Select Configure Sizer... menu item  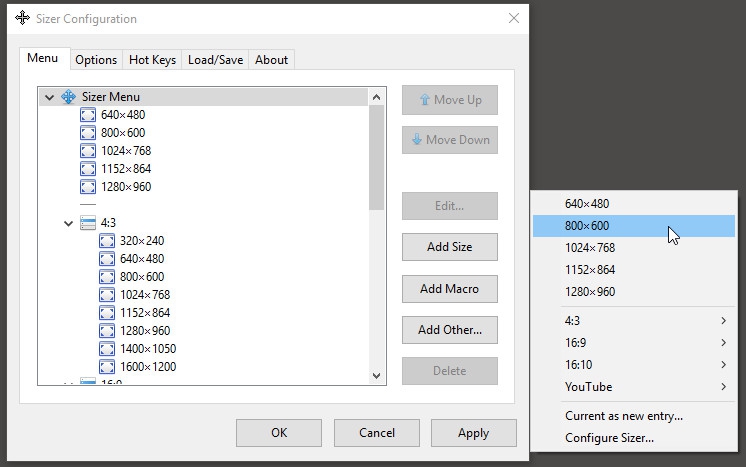(634, 438)
